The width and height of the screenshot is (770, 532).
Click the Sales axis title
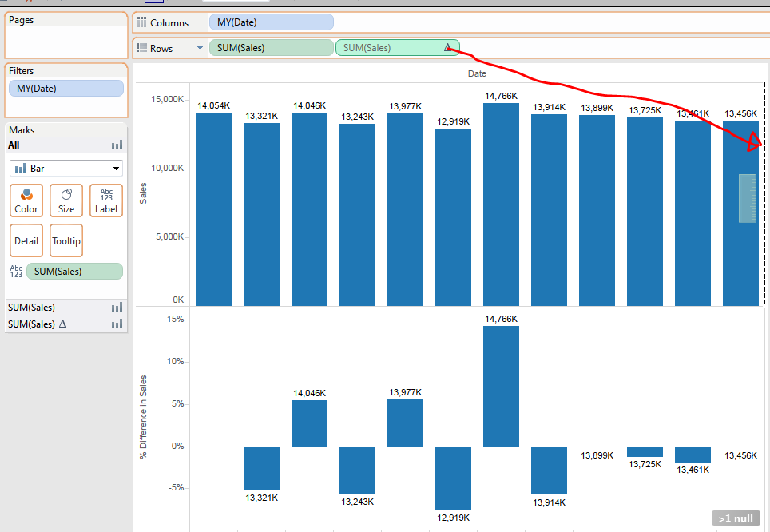[143, 193]
